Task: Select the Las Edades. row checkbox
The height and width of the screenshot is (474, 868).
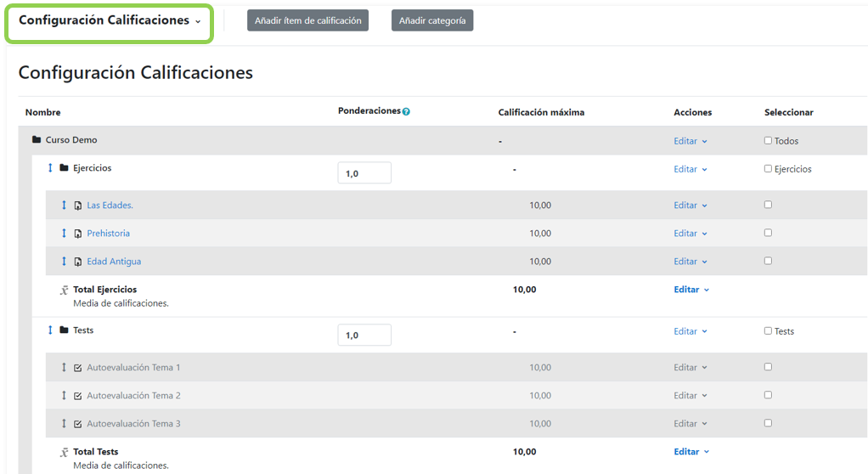Action: pos(768,205)
